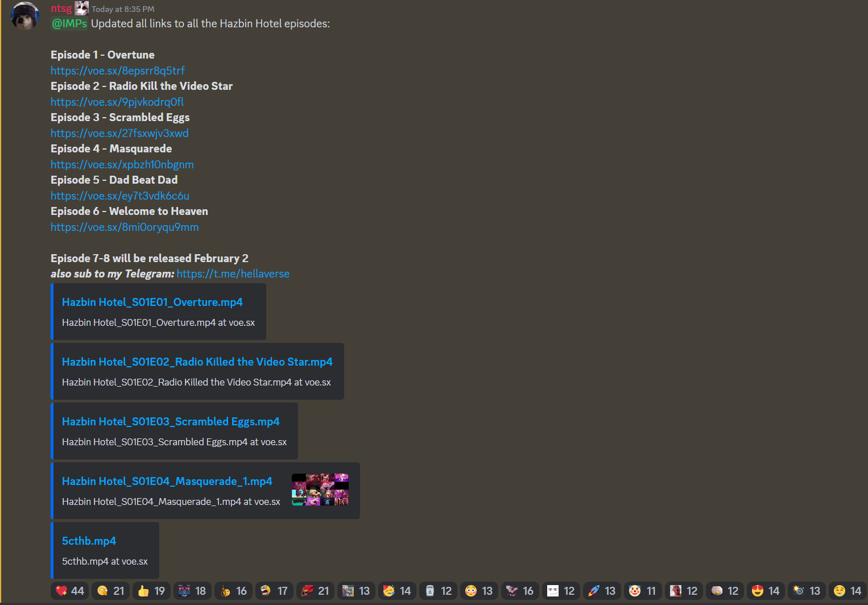Add the sparkling heart reaction with 44
This screenshot has width=868, height=605.
click(x=70, y=591)
